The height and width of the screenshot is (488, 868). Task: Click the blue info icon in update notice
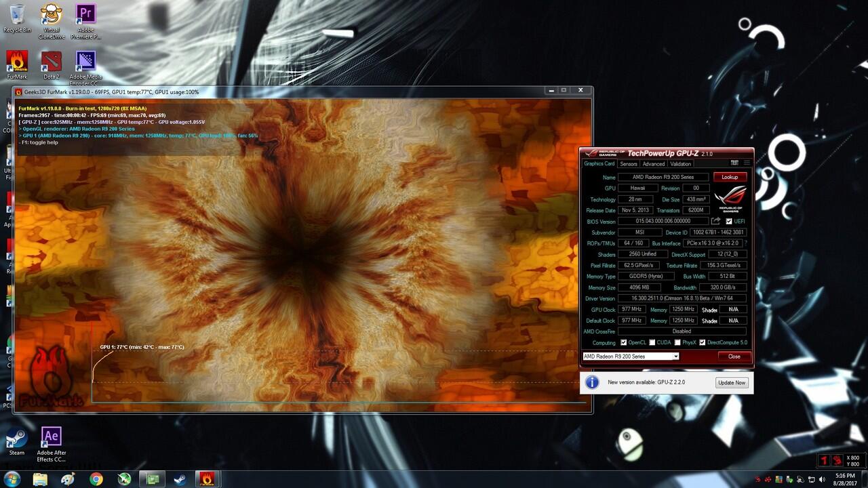pyautogui.click(x=592, y=382)
